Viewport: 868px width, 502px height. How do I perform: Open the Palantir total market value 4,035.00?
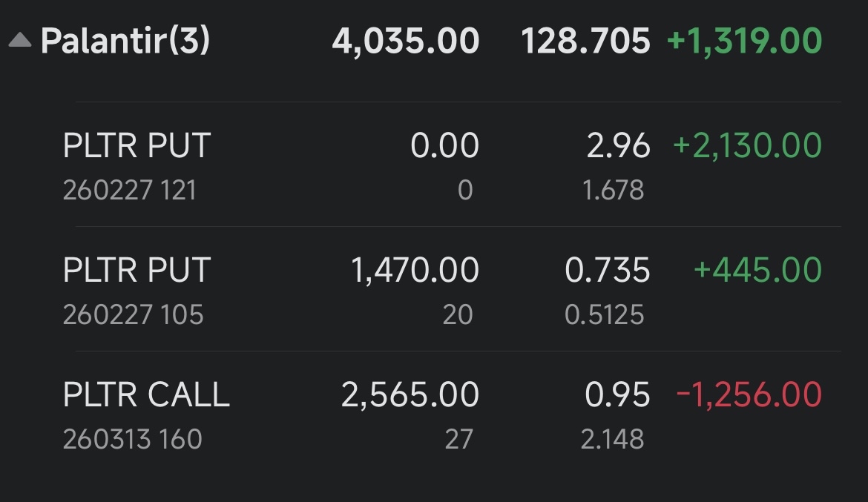406,41
